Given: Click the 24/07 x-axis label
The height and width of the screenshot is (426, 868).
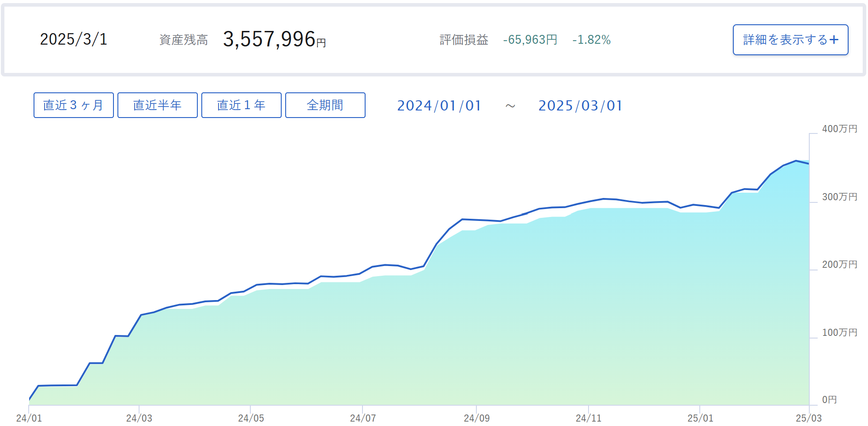Looking at the screenshot, I should (363, 418).
